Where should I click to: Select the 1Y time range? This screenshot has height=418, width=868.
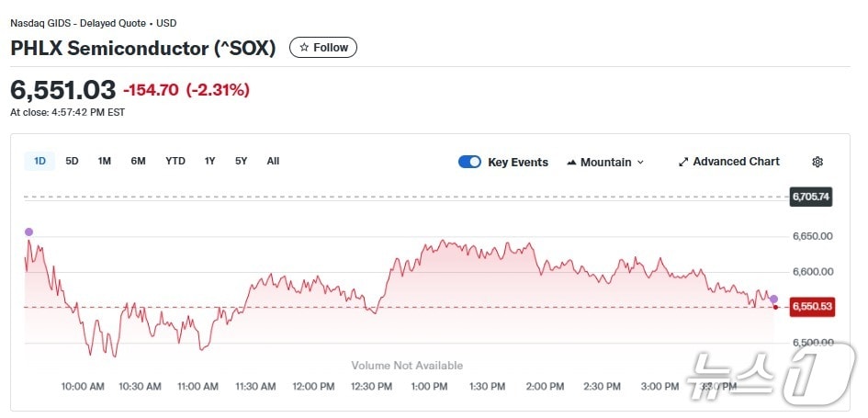[x=210, y=161]
